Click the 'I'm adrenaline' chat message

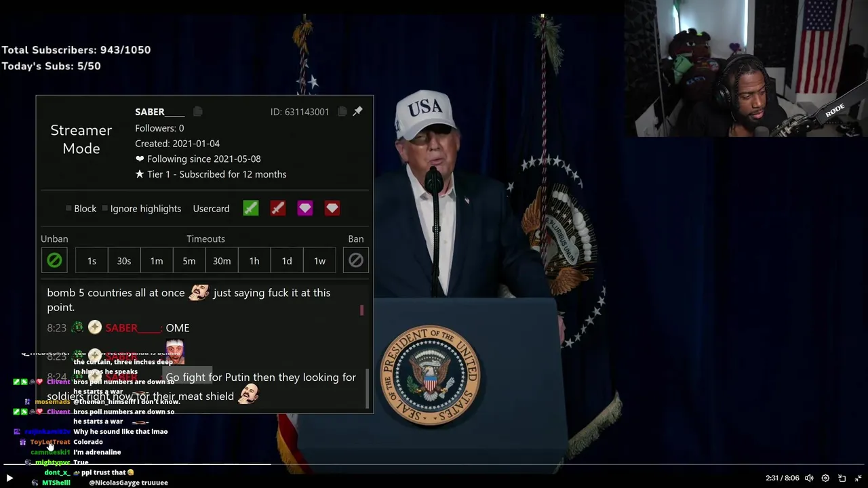(97, 452)
